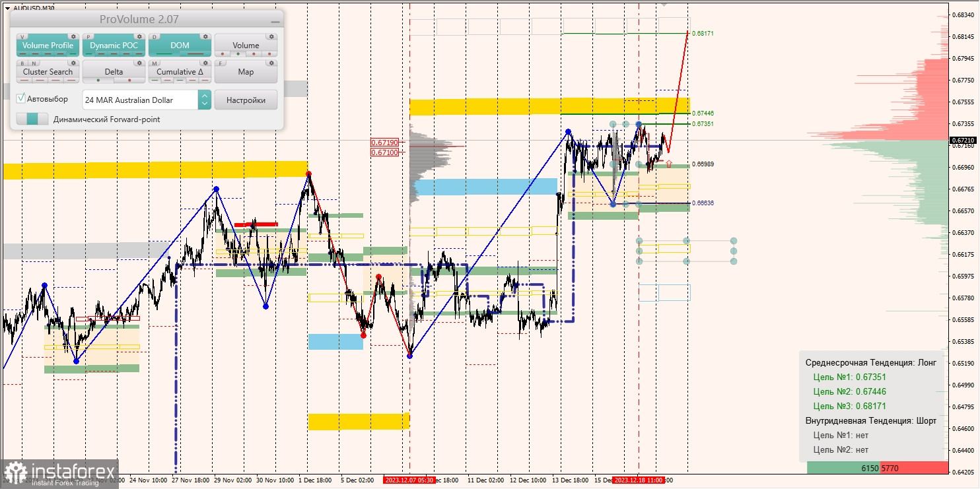Click the Настройки button
The height and width of the screenshot is (489, 980).
tap(246, 100)
